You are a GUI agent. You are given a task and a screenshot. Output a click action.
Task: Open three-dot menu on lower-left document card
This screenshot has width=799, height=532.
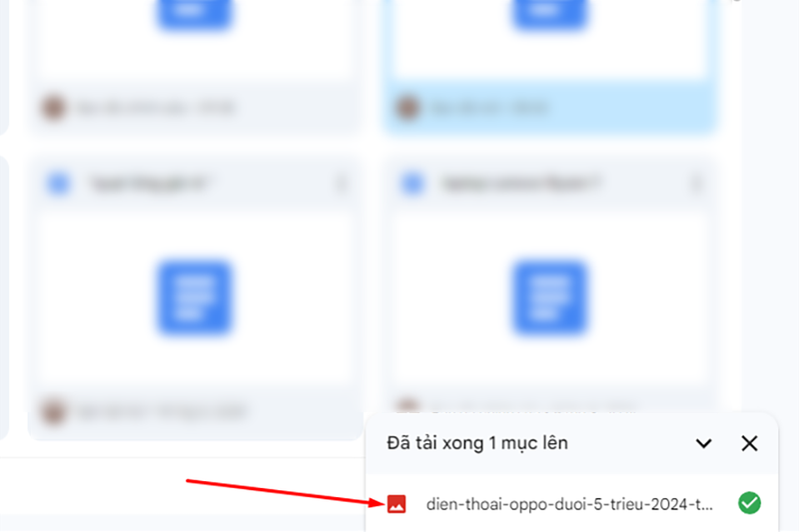coord(341,184)
